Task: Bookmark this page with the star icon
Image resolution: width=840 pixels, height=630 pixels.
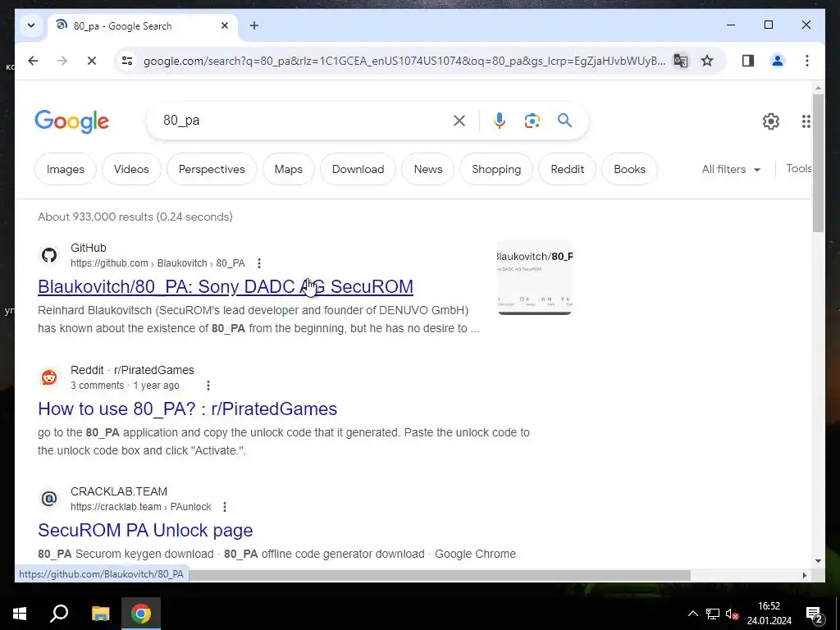Action: coord(707,61)
